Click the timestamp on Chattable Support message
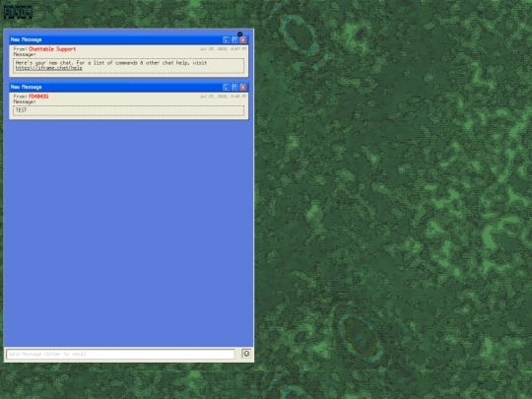Image resolution: width=532 pixels, height=399 pixels. click(x=223, y=49)
